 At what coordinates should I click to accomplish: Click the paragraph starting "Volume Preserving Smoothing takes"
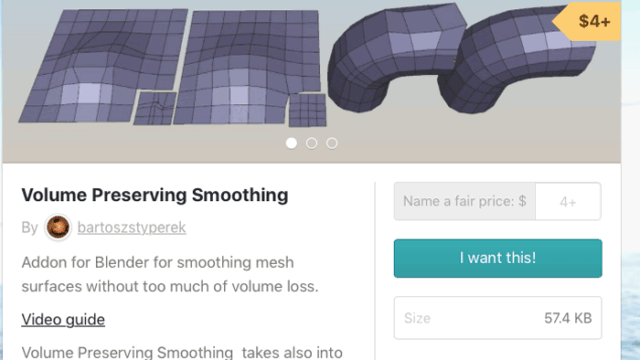(182, 352)
